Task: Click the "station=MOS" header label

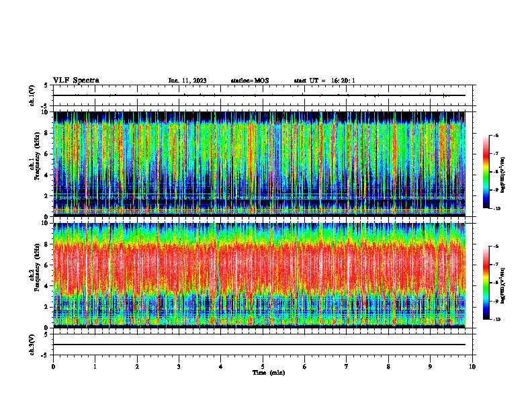Action: tap(250, 81)
